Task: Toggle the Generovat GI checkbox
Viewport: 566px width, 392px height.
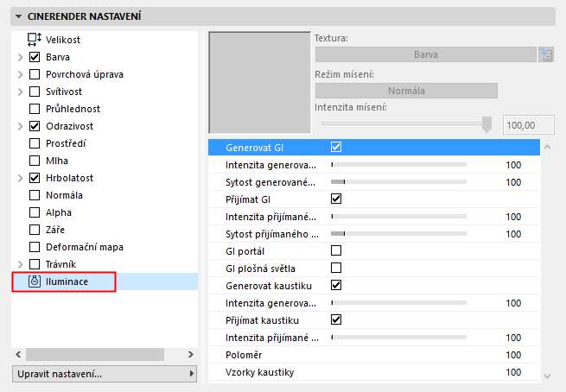Action: click(337, 148)
